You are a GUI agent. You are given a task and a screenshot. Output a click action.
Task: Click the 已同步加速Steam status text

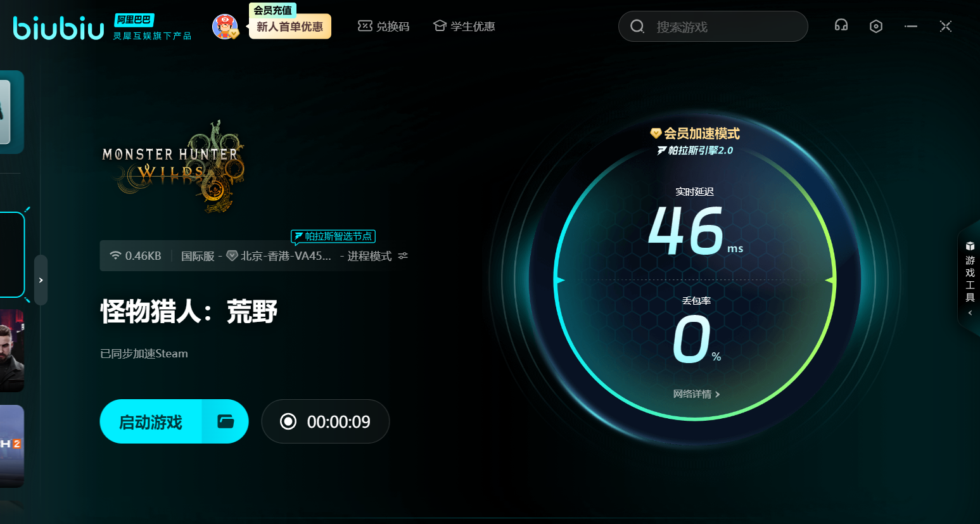[x=144, y=354]
